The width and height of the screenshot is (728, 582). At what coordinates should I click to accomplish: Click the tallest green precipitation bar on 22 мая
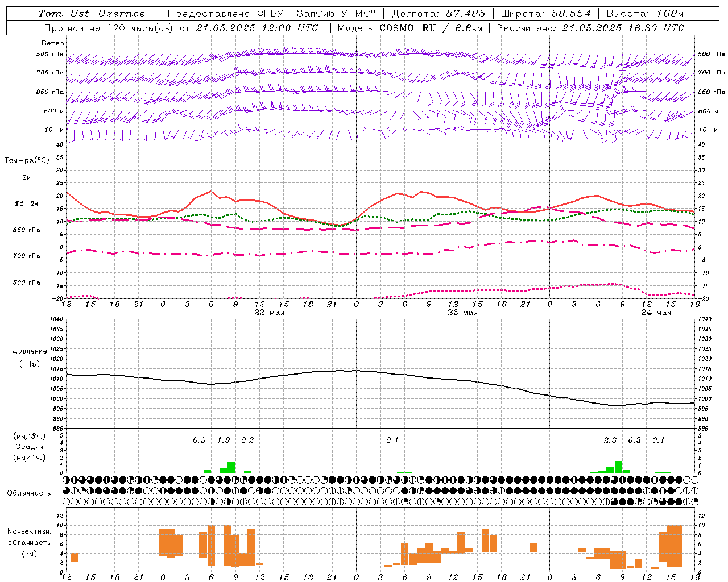[231, 468]
